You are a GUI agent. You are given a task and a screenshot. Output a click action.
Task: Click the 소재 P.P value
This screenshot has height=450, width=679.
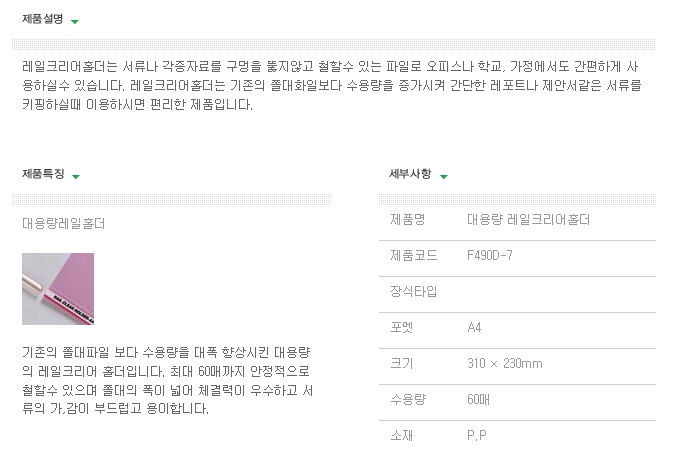477,435
